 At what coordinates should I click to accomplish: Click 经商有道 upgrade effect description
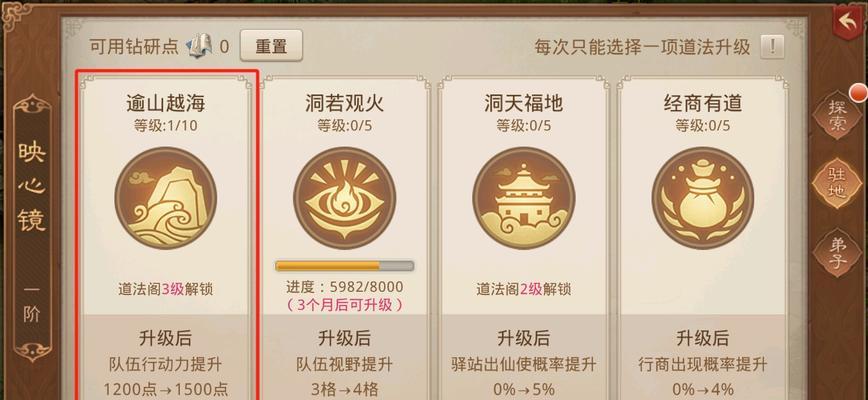(x=702, y=376)
